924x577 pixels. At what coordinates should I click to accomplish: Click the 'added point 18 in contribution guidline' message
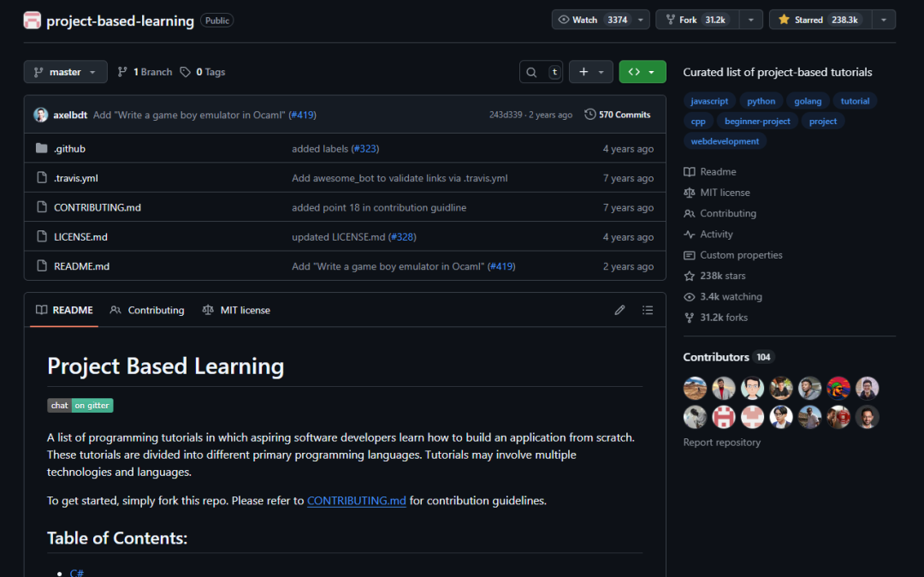point(379,207)
